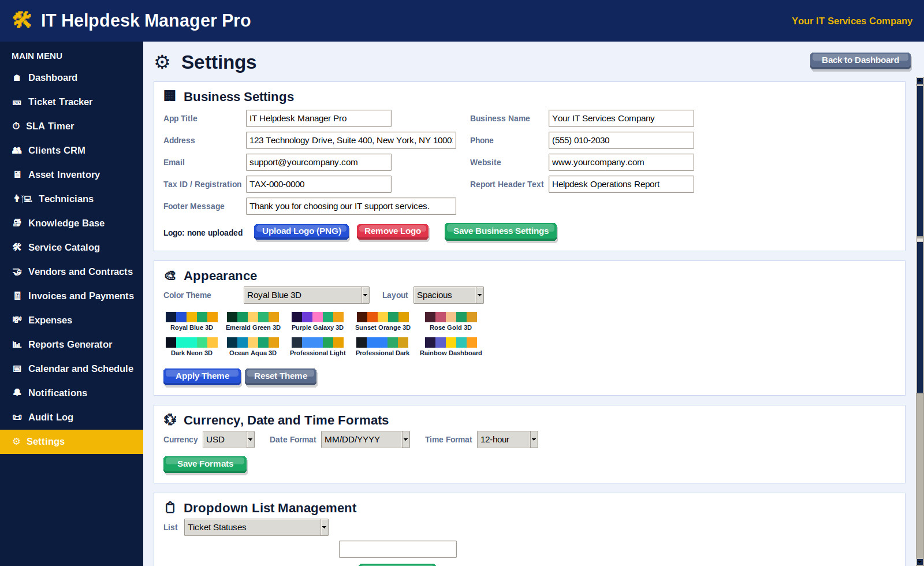
Task: Click the Notifications bell icon
Action: pos(17,393)
